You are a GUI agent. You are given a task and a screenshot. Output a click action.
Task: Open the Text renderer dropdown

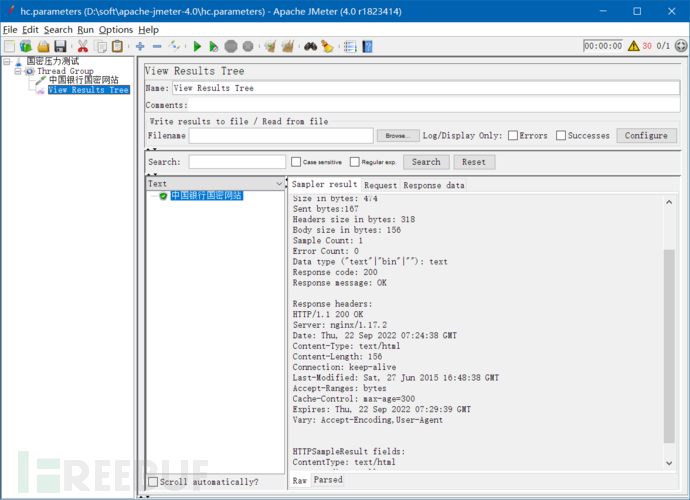[279, 184]
